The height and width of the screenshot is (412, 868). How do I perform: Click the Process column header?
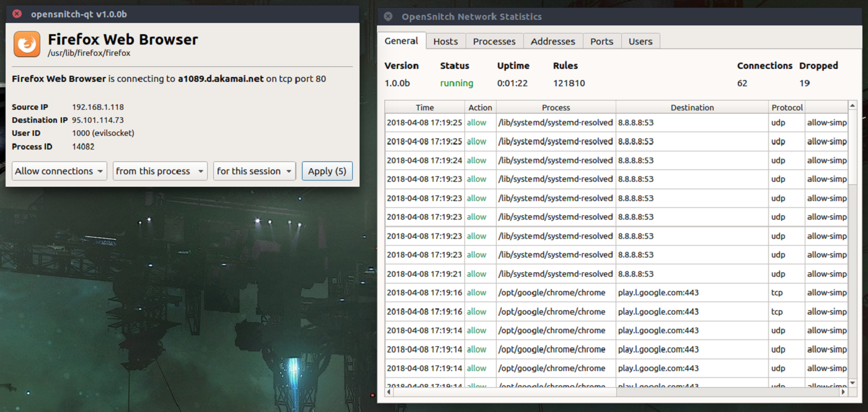coord(556,107)
